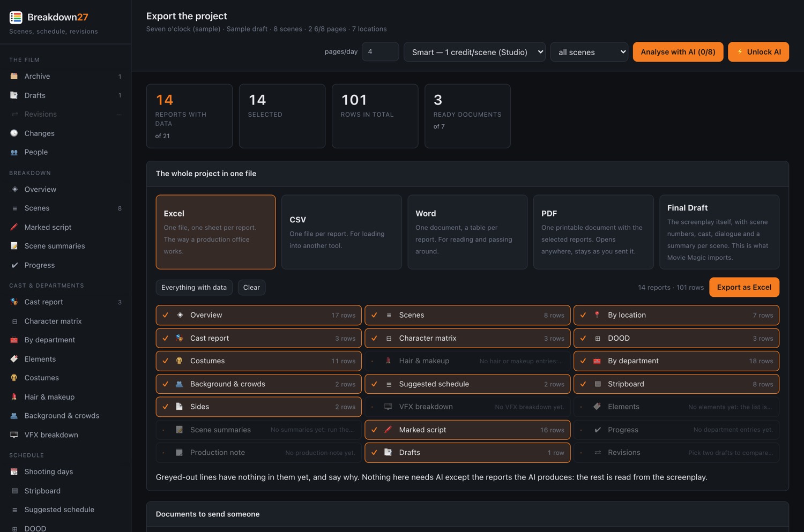Screen dimensions: 804x532
Task: Click the Export as Excel button
Action: pos(744,287)
